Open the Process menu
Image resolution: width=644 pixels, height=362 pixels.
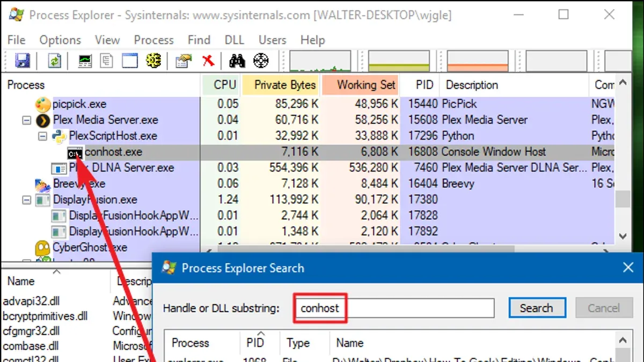154,40
